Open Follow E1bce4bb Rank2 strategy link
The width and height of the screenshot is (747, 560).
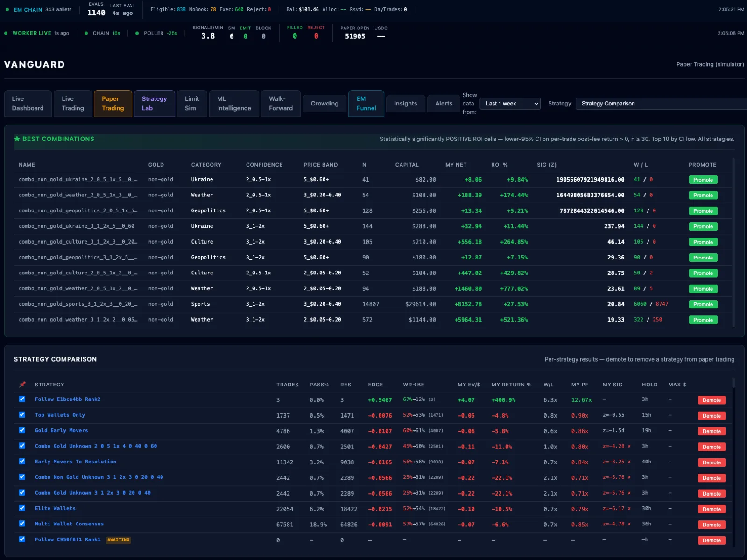click(68, 399)
